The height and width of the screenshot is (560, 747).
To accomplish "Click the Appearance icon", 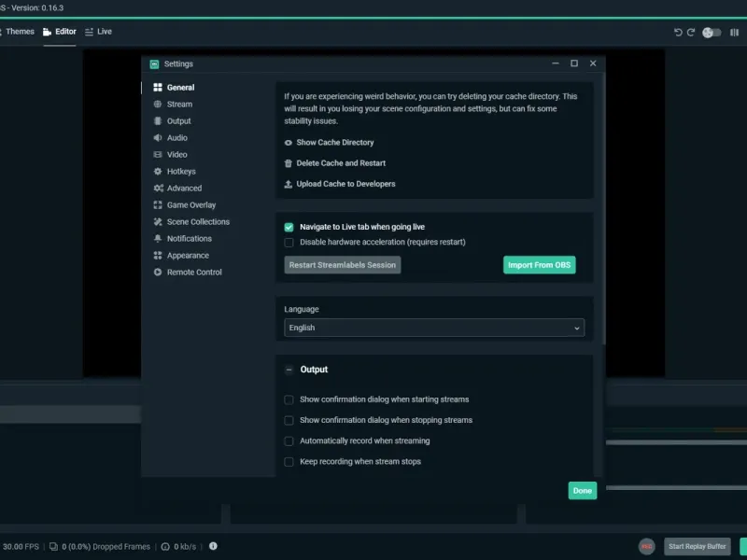I will pyautogui.click(x=158, y=255).
